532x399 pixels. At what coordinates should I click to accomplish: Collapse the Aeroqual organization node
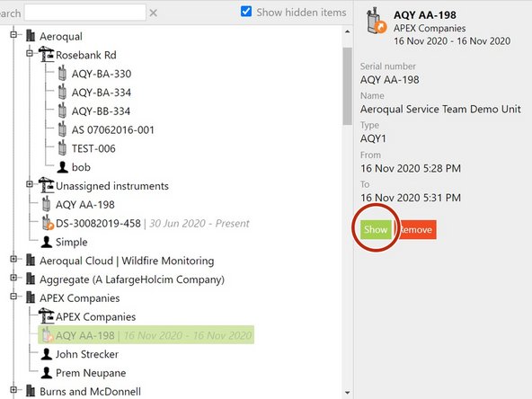coord(13,35)
